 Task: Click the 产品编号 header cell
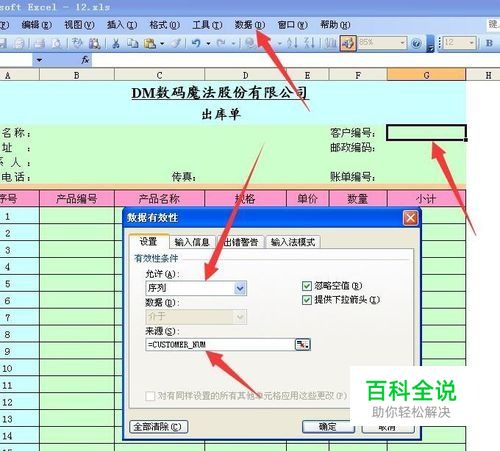(77, 199)
